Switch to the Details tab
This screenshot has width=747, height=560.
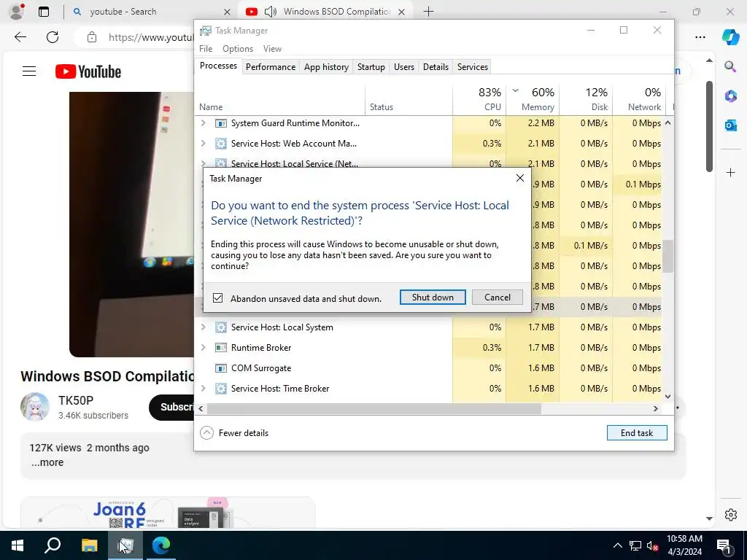coord(436,67)
